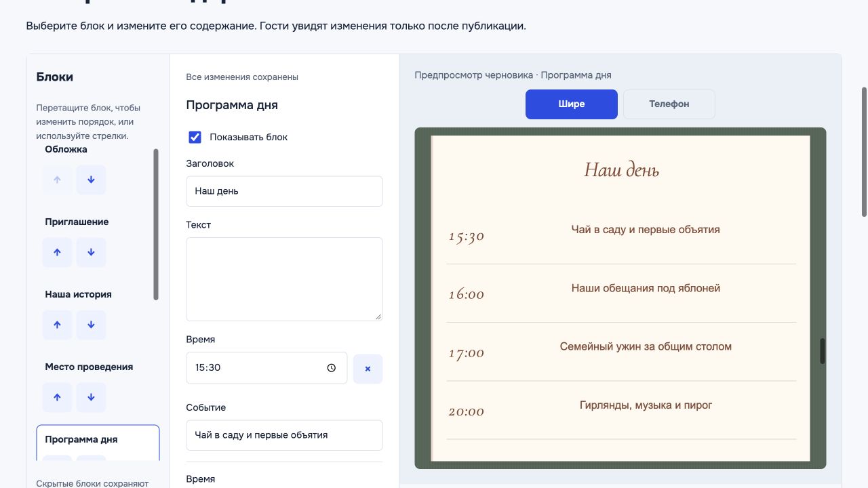Screen dimensions: 868x488
Task: Select the Место проведения block
Action: pyautogui.click(x=89, y=367)
